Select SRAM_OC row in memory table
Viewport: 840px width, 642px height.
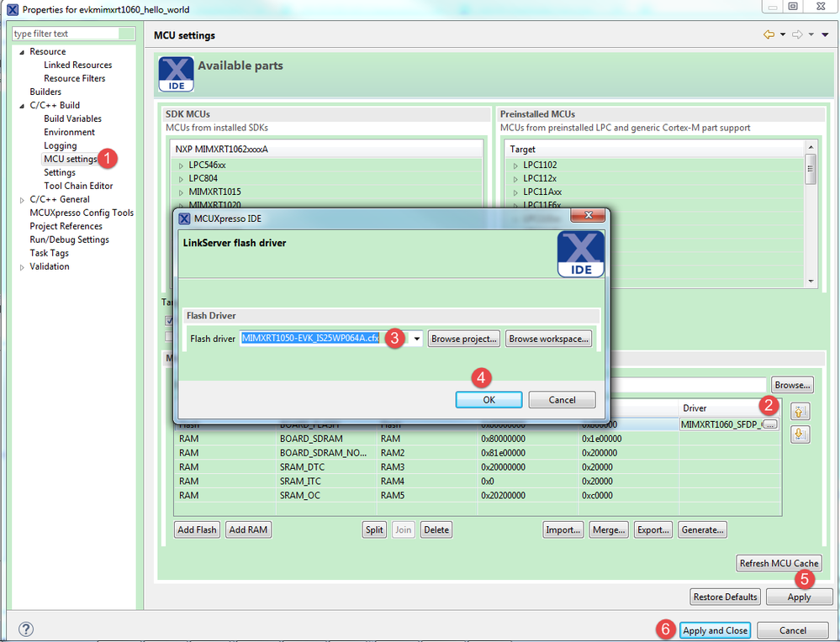coord(478,495)
